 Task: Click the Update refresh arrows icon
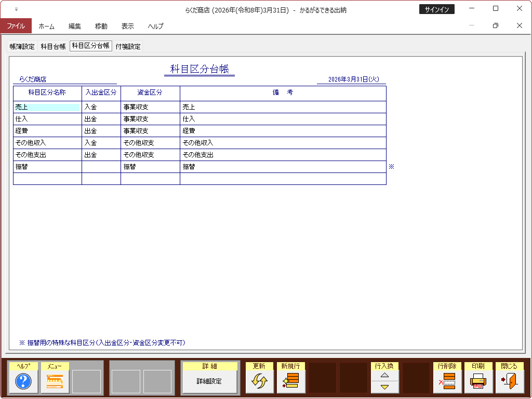click(259, 382)
